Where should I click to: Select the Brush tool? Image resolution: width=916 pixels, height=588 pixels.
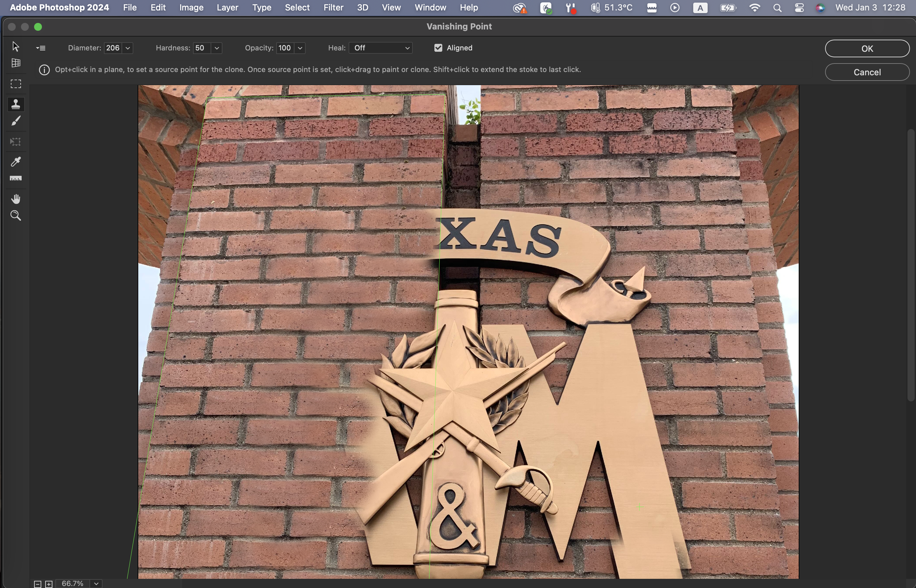pos(16,121)
